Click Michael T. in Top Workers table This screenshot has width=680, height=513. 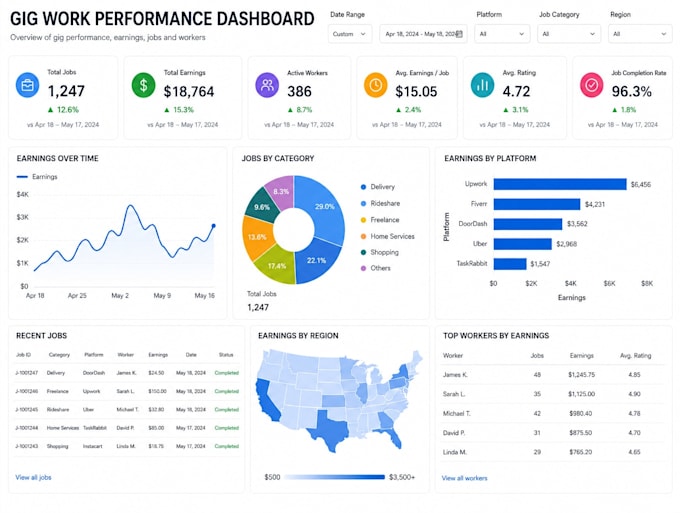tap(456, 414)
